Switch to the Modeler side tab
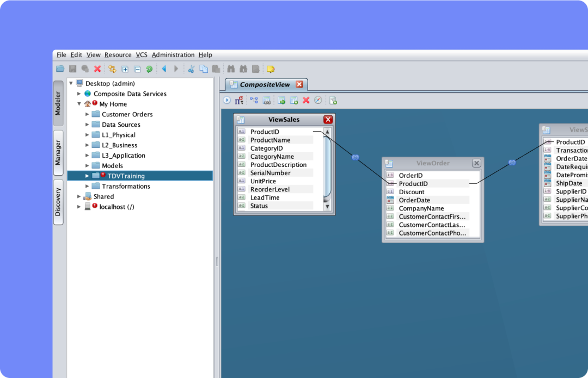 [58, 103]
